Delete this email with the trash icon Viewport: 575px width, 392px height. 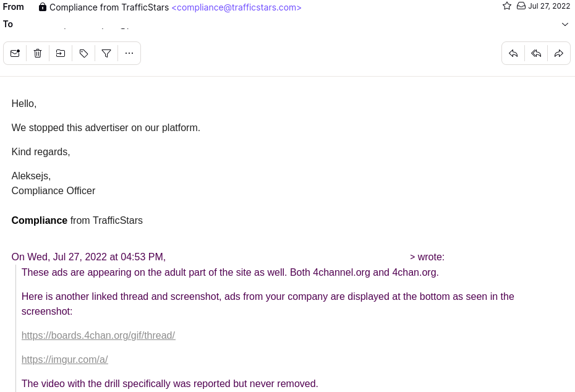pyautogui.click(x=38, y=53)
